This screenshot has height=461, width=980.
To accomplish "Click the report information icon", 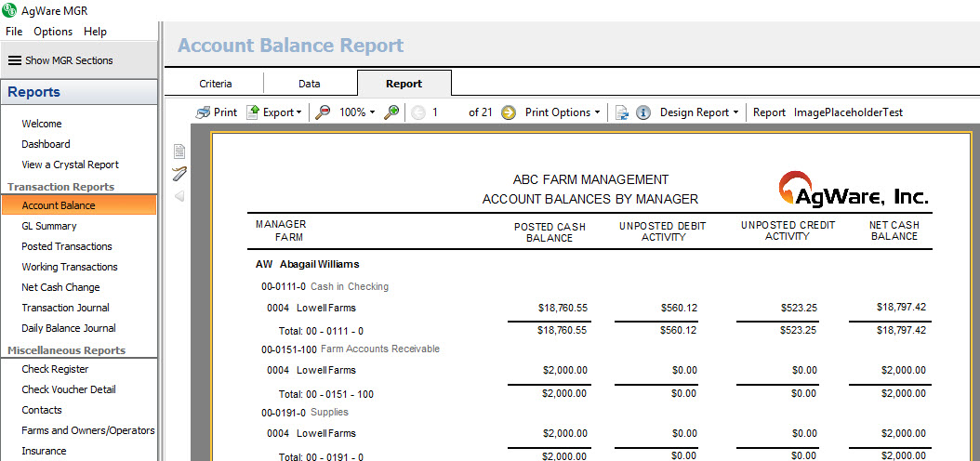I will pos(643,112).
